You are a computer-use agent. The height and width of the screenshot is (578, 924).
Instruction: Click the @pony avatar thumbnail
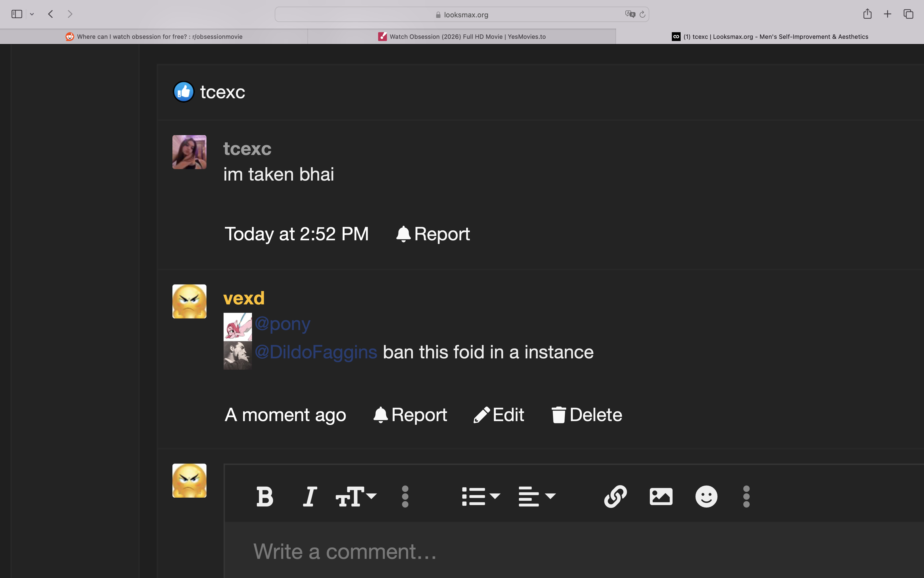238,327
